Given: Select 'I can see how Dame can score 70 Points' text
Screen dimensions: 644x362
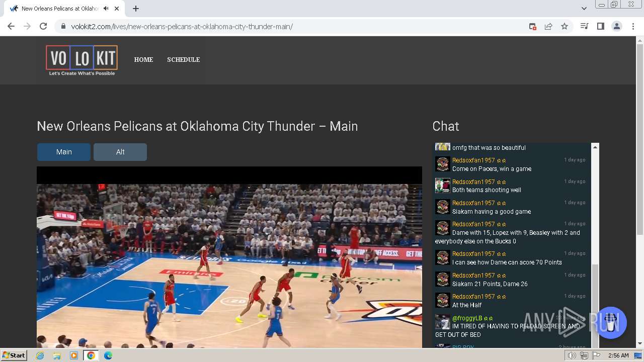Looking at the screenshot, I should [507, 262].
